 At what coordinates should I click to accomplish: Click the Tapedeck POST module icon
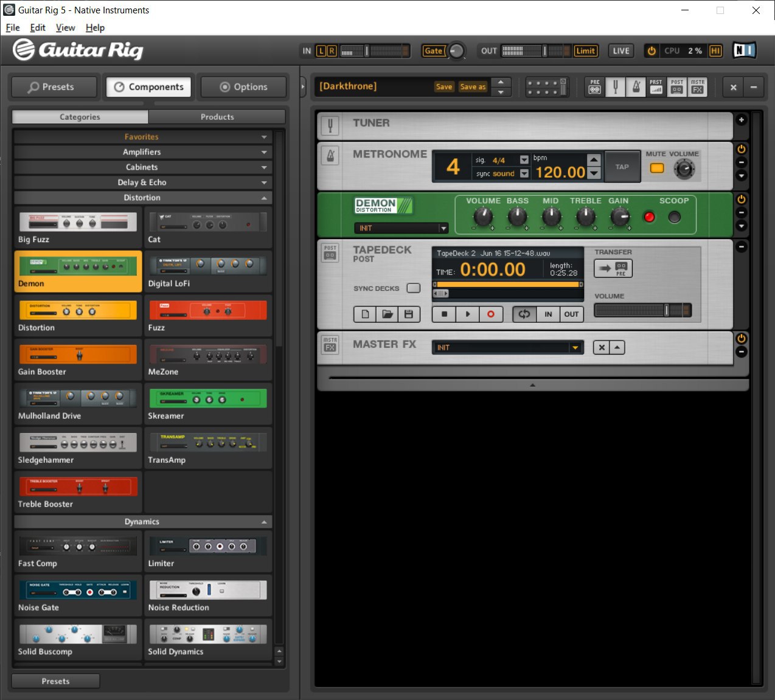coord(330,252)
